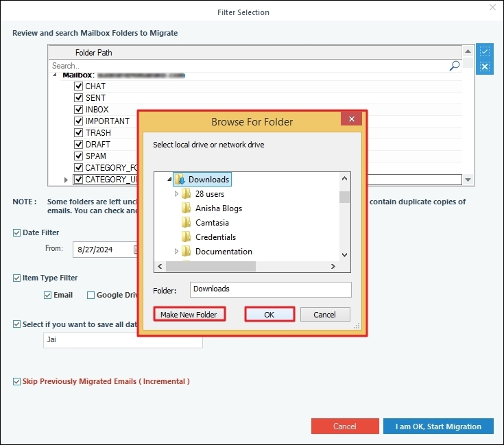Image resolution: width=504 pixels, height=445 pixels.
Task: Close the Filter Selection window
Action: pos(492,7)
